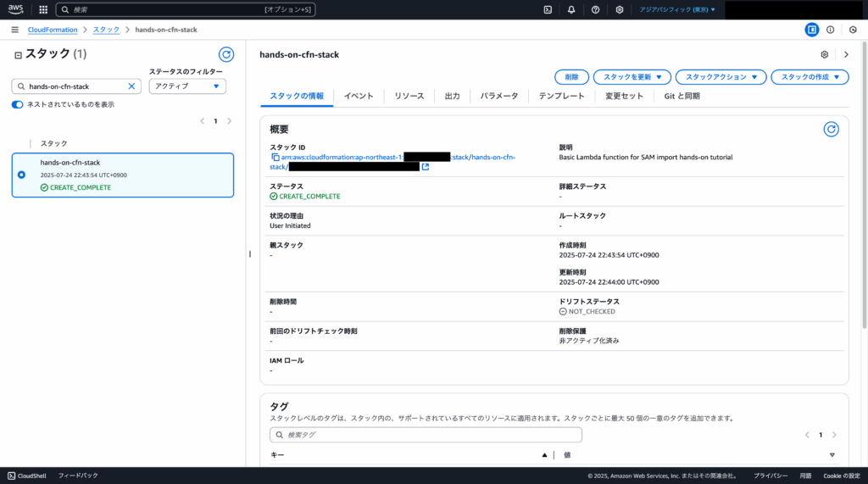Go to next stack list page
Screen dimensions: 868x484
[x=229, y=121]
